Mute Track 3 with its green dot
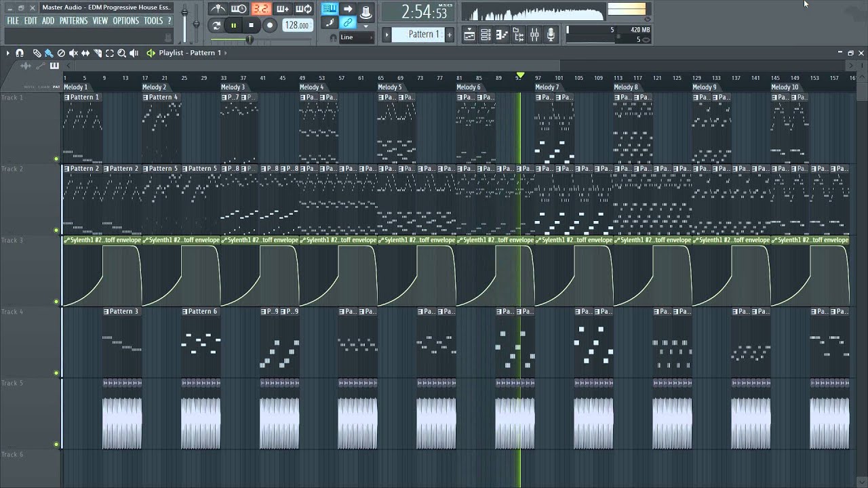868x488 pixels. (56, 302)
